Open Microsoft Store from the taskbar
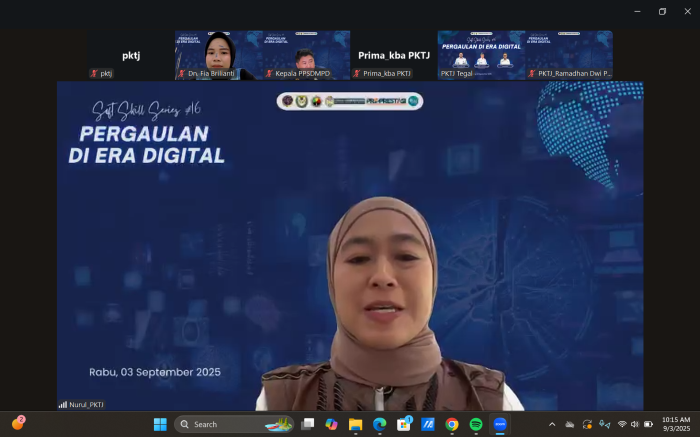 pos(403,424)
